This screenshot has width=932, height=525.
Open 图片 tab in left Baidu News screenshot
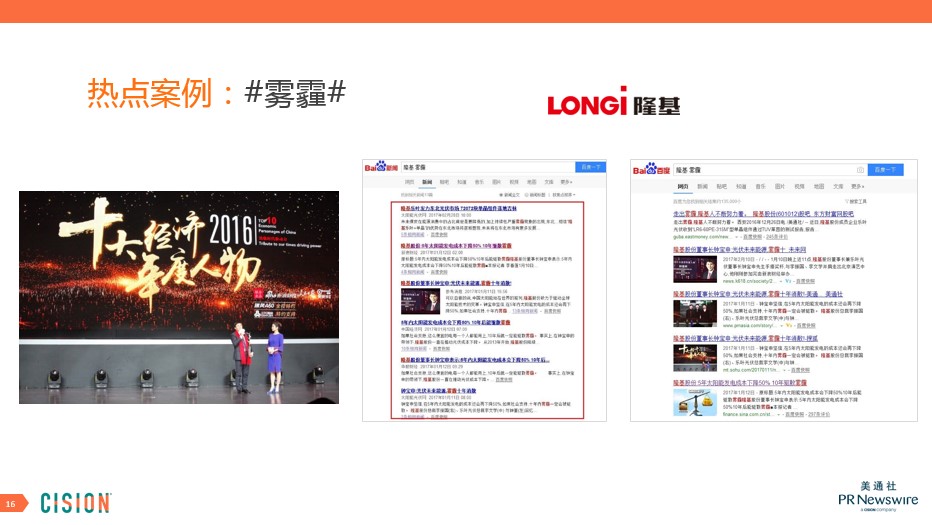click(497, 182)
